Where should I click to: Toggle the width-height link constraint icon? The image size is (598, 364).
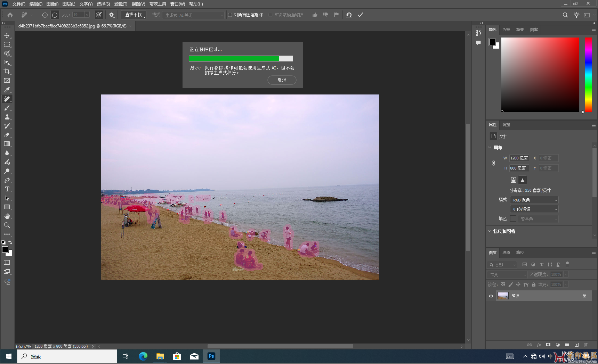[x=494, y=163]
